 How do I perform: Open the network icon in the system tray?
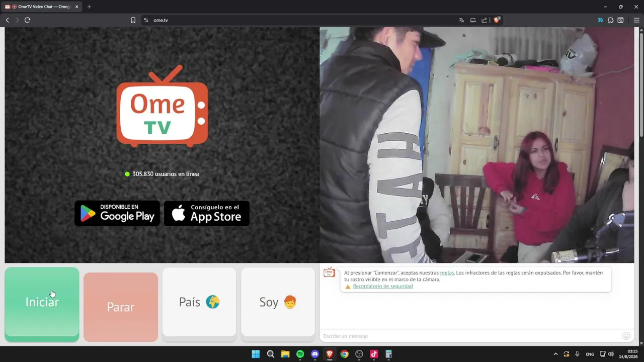click(x=603, y=354)
